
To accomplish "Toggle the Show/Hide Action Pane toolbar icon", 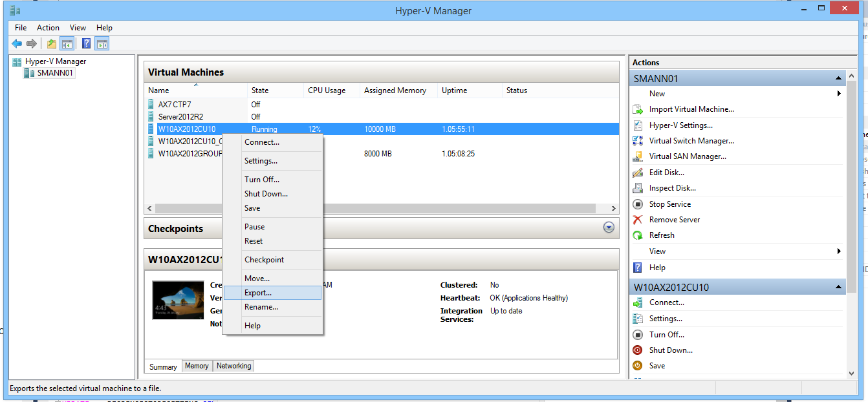I will coord(102,44).
